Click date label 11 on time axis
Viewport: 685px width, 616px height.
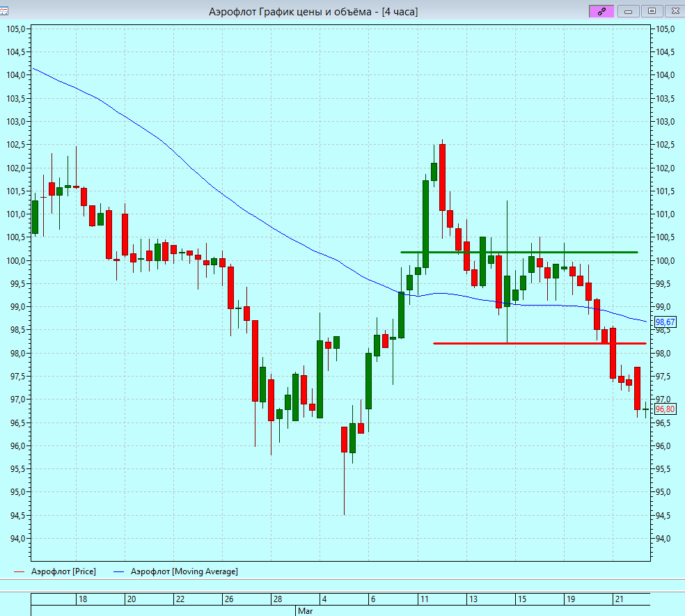(x=424, y=599)
